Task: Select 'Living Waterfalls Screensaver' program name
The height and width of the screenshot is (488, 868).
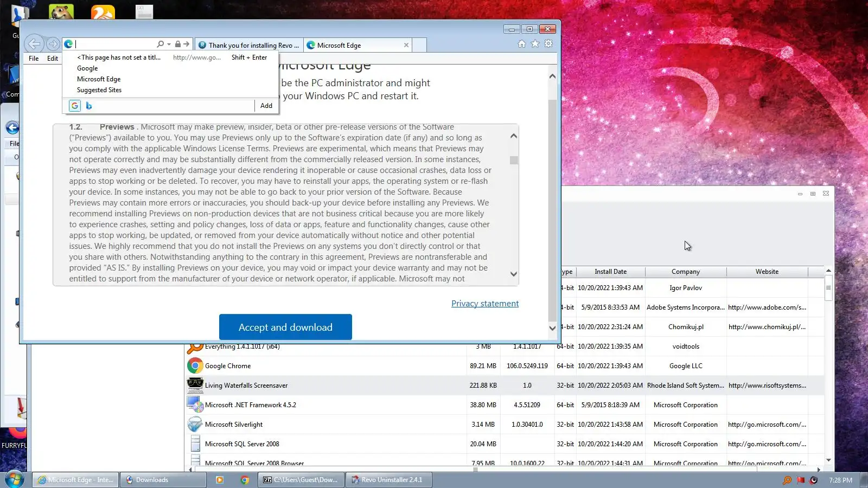Action: (x=246, y=386)
